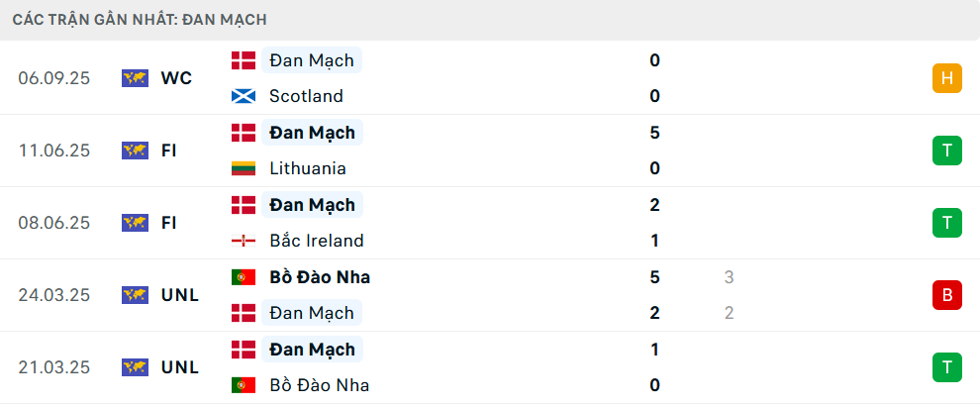Click the yellow H draw result badge
This screenshot has height=406, width=980.
946,78
